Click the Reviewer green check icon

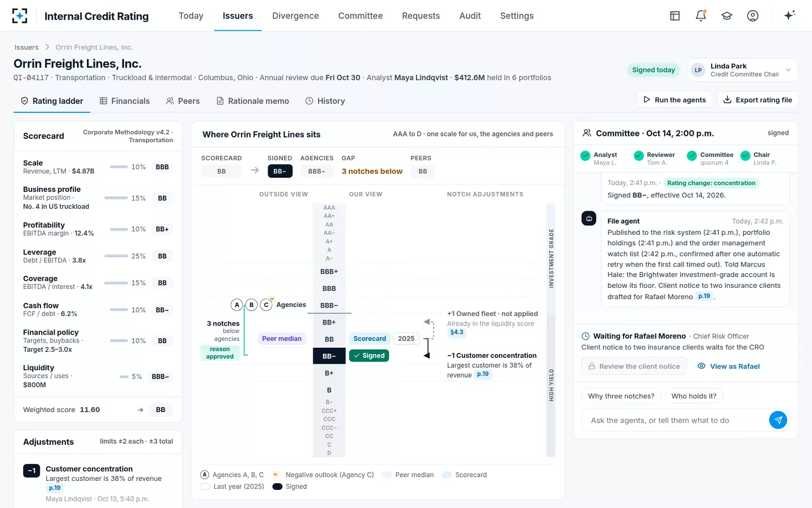pyautogui.click(x=639, y=156)
